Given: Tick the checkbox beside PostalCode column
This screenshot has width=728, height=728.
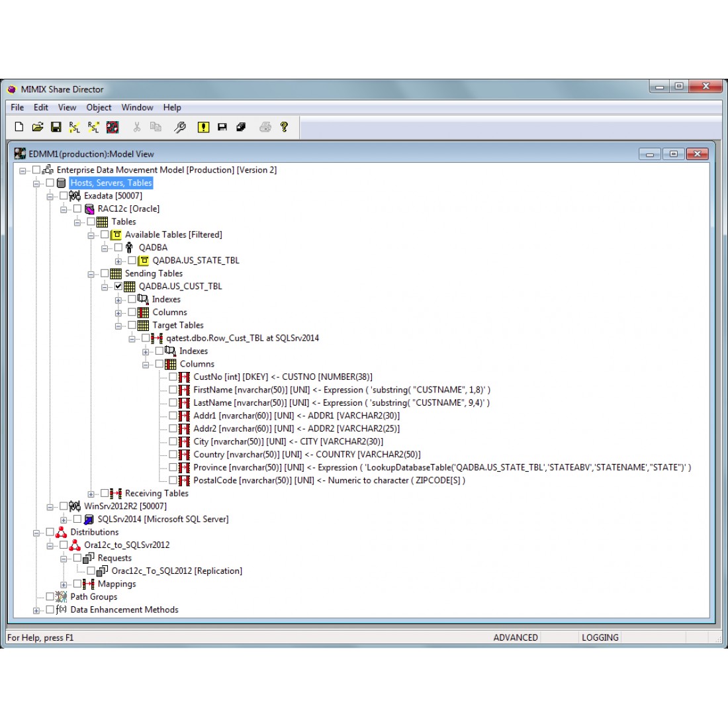Looking at the screenshot, I should coord(173,480).
